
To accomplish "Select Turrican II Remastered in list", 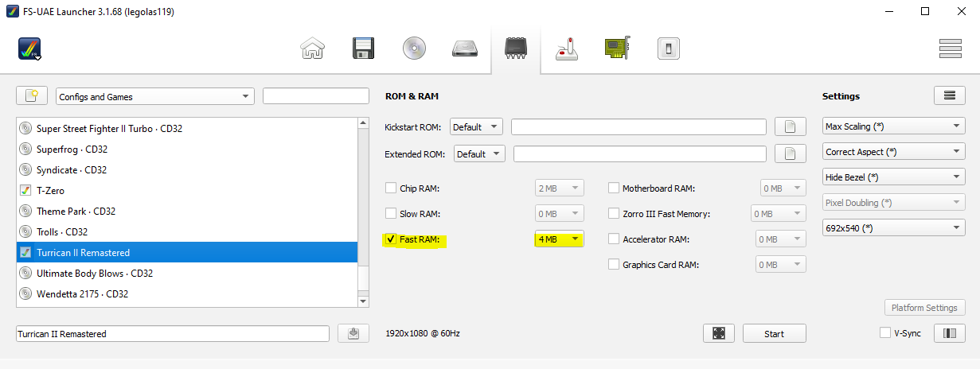I will coord(187,252).
